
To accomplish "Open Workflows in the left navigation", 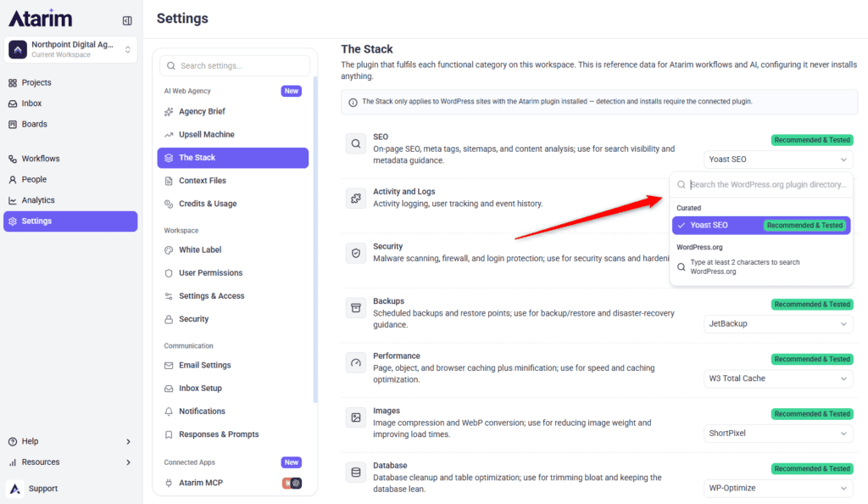I will click(x=41, y=159).
